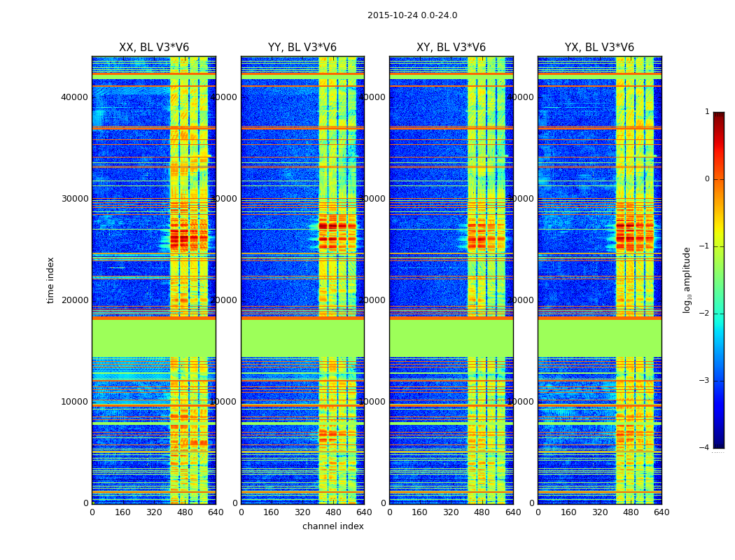Click the 320 x-tick under the XY plot
This screenshot has width=735, height=560.
451,512
